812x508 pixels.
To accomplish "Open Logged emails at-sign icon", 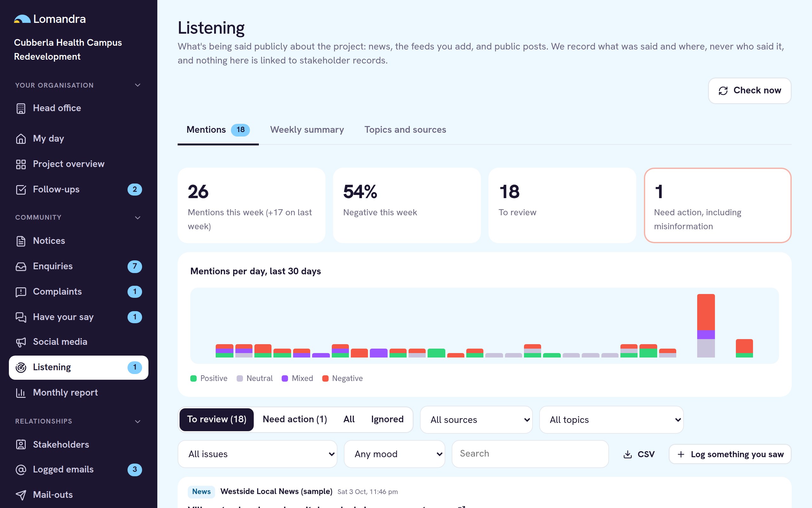I will (21, 470).
